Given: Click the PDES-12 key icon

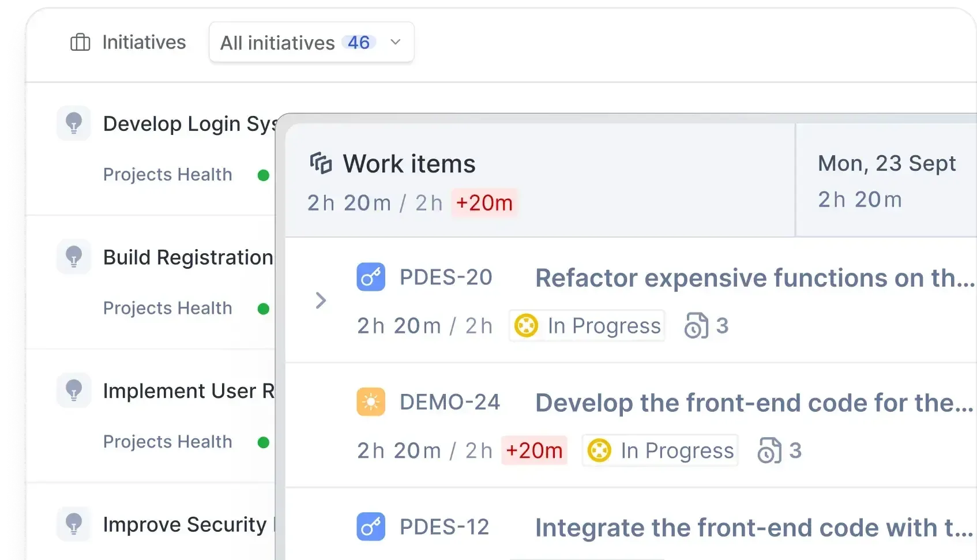Looking at the screenshot, I should [371, 526].
